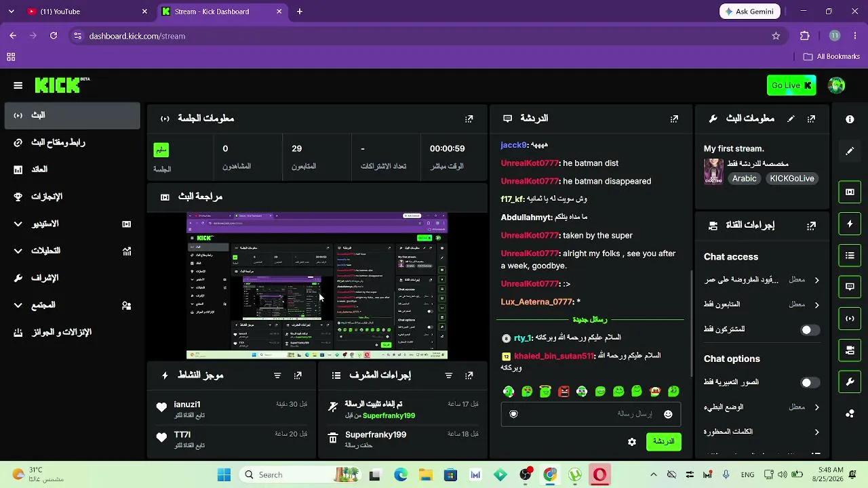Open the info icon in right rail
Viewport: 868px width, 488px height.
click(850, 119)
